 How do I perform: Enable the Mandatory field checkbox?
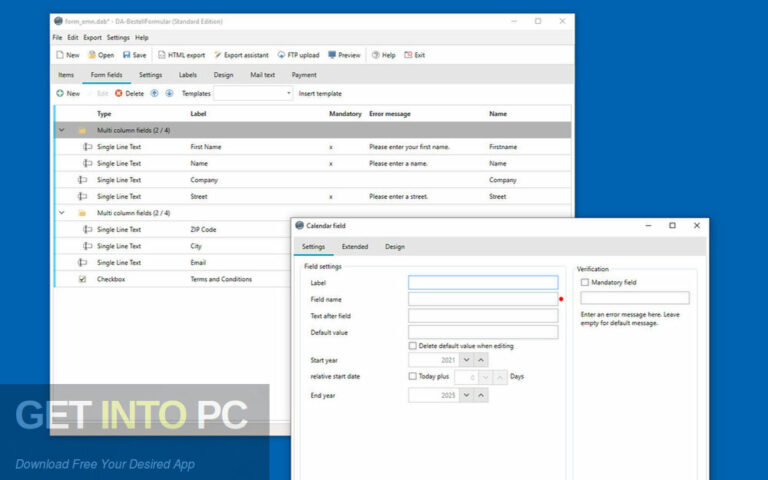point(584,283)
